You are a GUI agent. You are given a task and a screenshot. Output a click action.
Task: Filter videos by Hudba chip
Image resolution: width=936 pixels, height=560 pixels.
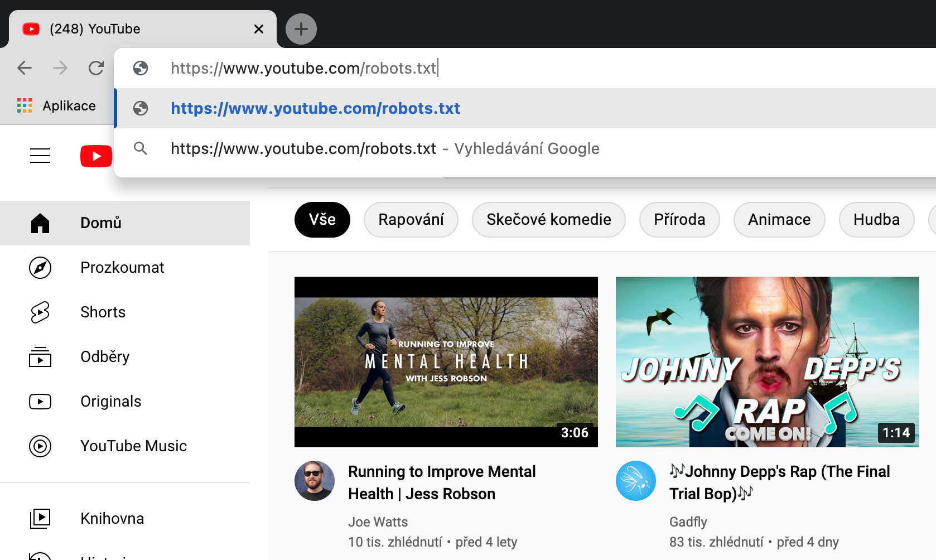tap(877, 220)
